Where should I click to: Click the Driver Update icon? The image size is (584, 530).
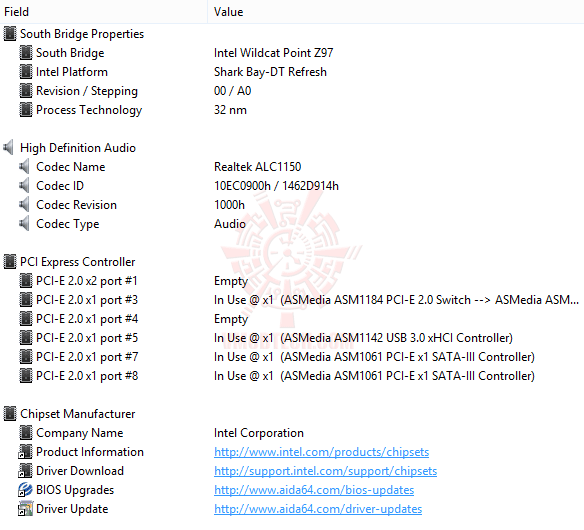point(25,508)
